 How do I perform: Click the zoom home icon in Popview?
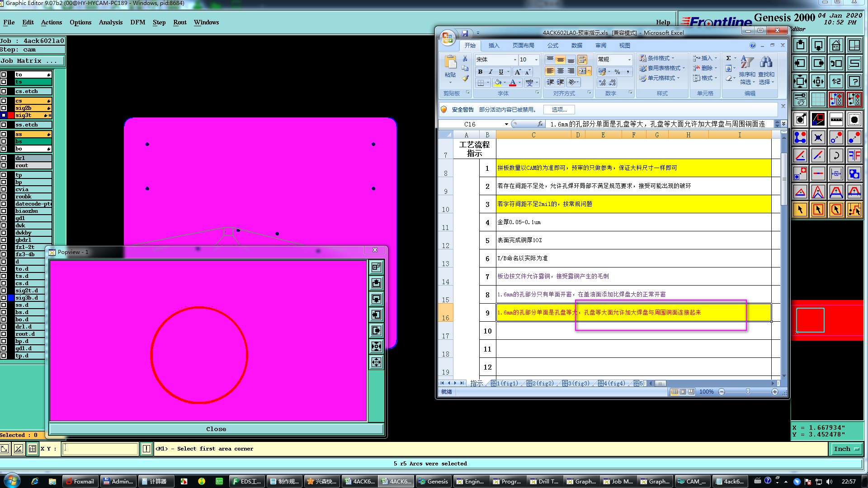point(376,267)
